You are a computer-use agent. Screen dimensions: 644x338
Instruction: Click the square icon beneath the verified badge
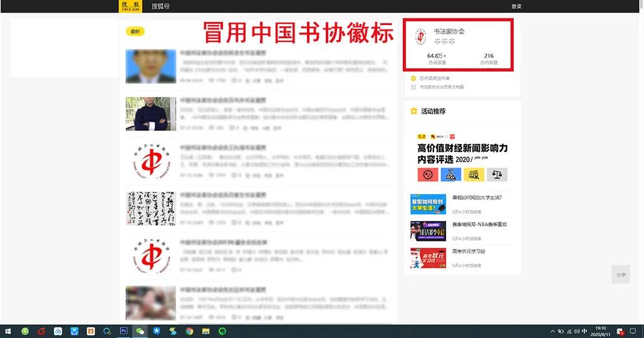[x=413, y=87]
